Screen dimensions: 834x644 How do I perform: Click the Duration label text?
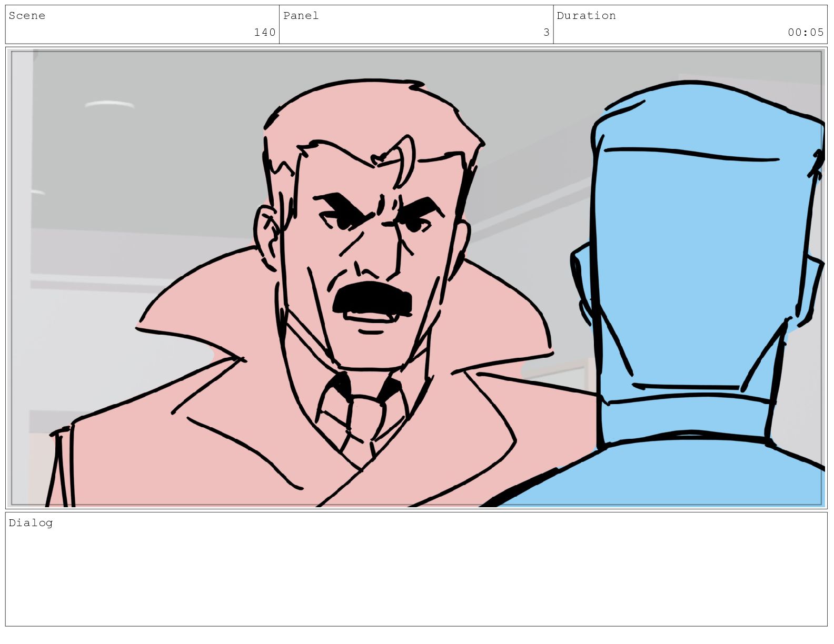tap(586, 16)
